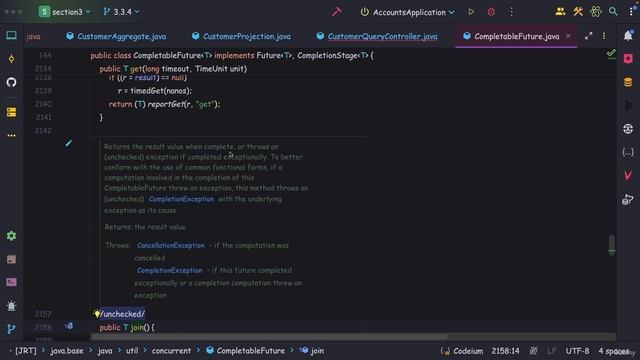Click the yellow lightbulb intention icon
640x360 pixels.
(97, 313)
